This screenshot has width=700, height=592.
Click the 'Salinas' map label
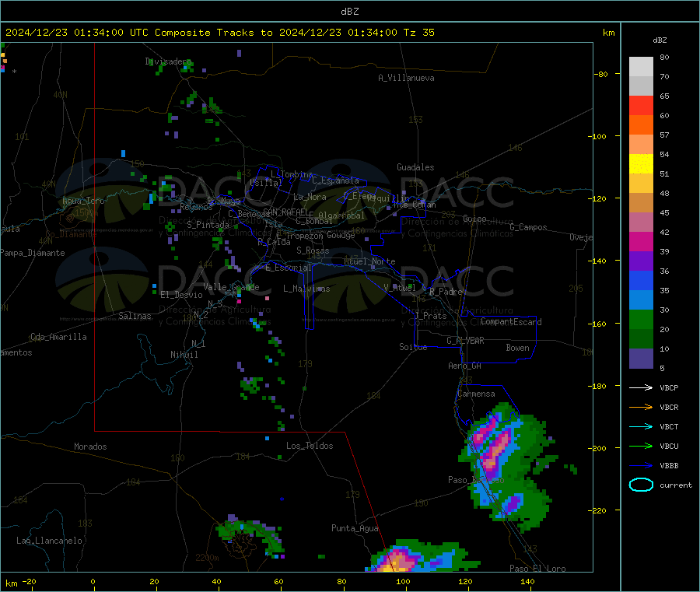[x=135, y=316]
